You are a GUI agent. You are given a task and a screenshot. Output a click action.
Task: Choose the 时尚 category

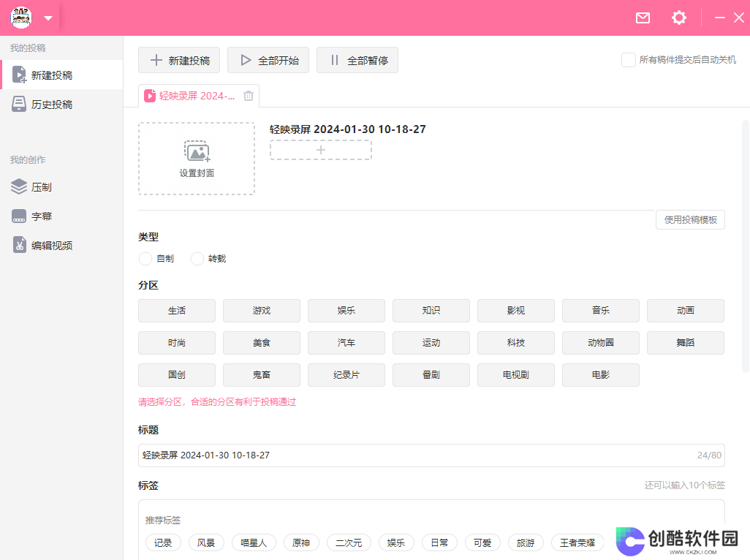pyautogui.click(x=177, y=342)
